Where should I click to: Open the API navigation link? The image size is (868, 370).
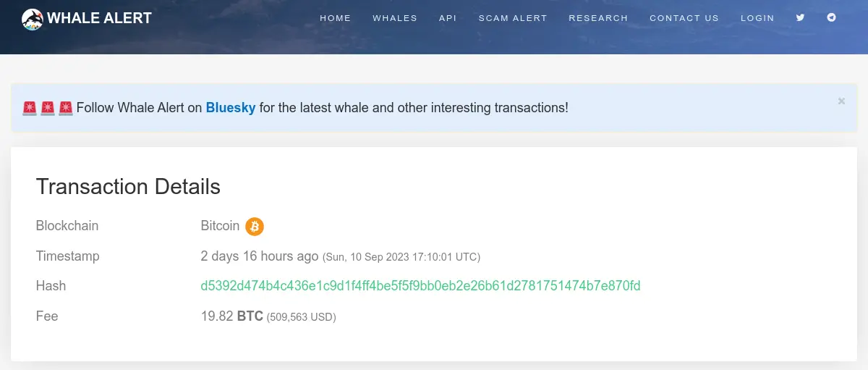coord(448,18)
